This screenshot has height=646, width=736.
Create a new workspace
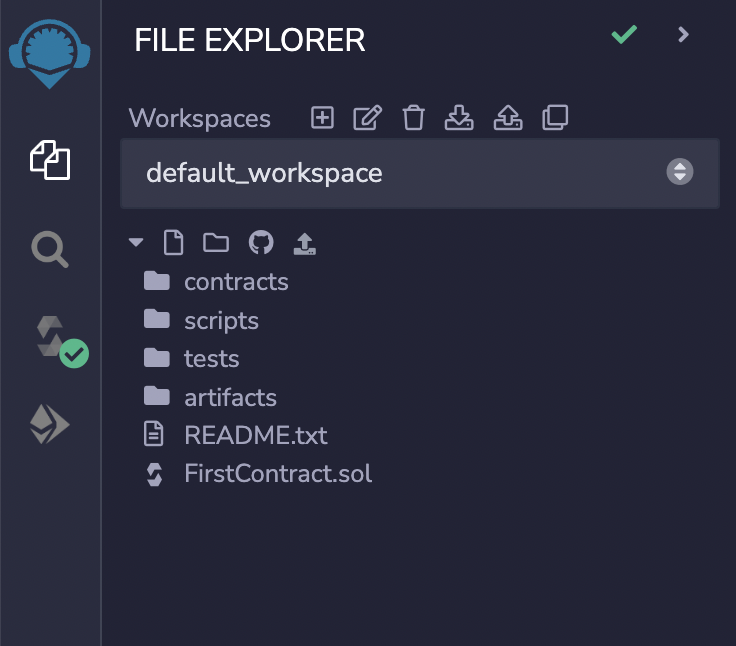click(322, 117)
